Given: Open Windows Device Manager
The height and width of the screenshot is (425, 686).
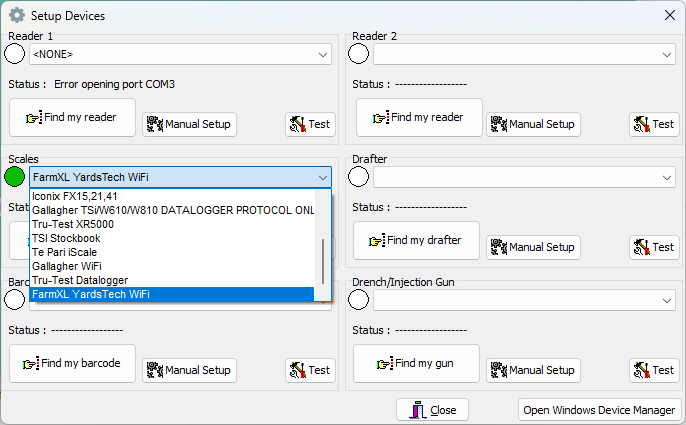Looking at the screenshot, I should click(x=599, y=410).
